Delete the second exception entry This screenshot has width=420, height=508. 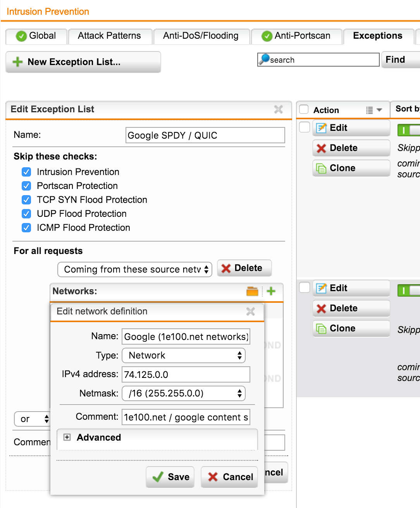click(x=351, y=308)
